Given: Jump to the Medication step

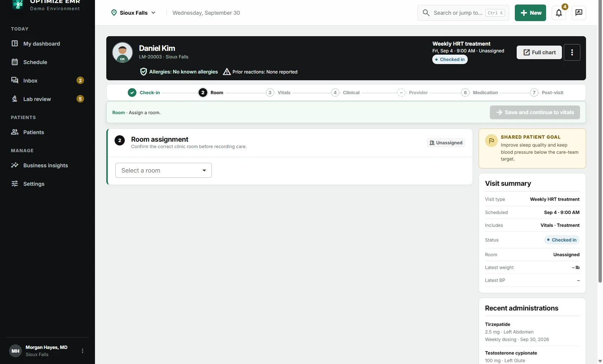Looking at the screenshot, I should [x=479, y=93].
